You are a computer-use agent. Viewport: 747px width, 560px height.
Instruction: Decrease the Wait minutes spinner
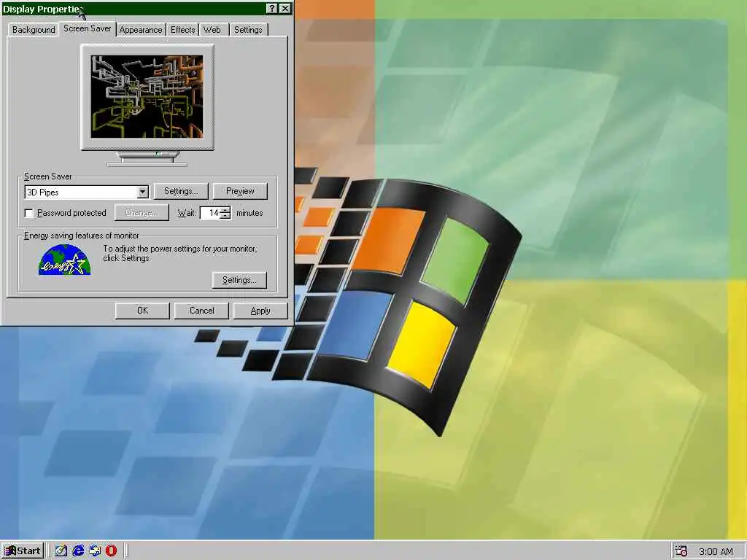[x=225, y=216]
